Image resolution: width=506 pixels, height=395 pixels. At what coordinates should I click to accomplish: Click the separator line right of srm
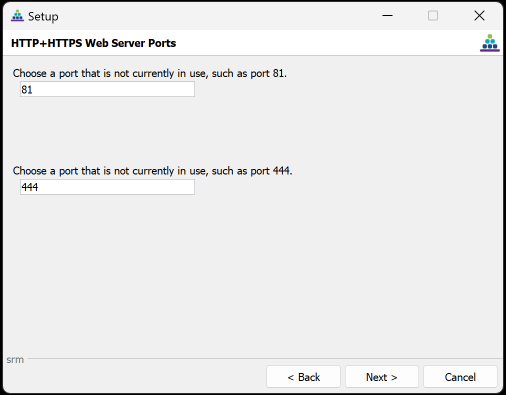tap(265, 359)
